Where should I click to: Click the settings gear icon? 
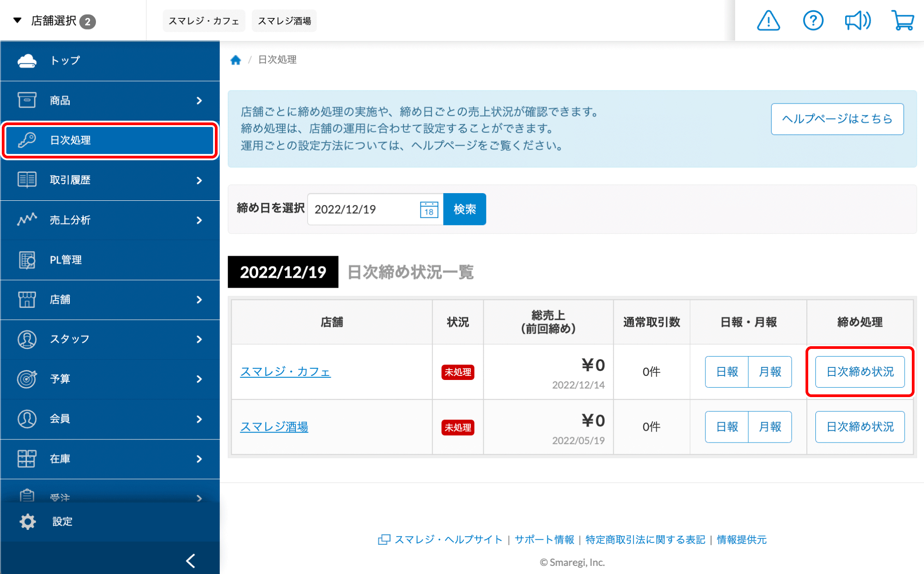click(27, 521)
